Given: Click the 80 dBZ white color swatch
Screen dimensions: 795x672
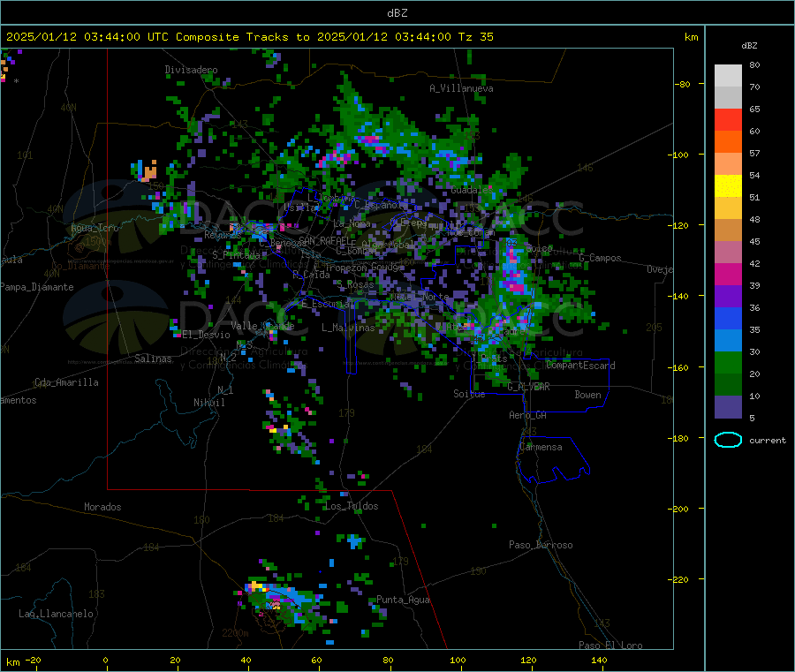Looking at the screenshot, I should 728,76.
